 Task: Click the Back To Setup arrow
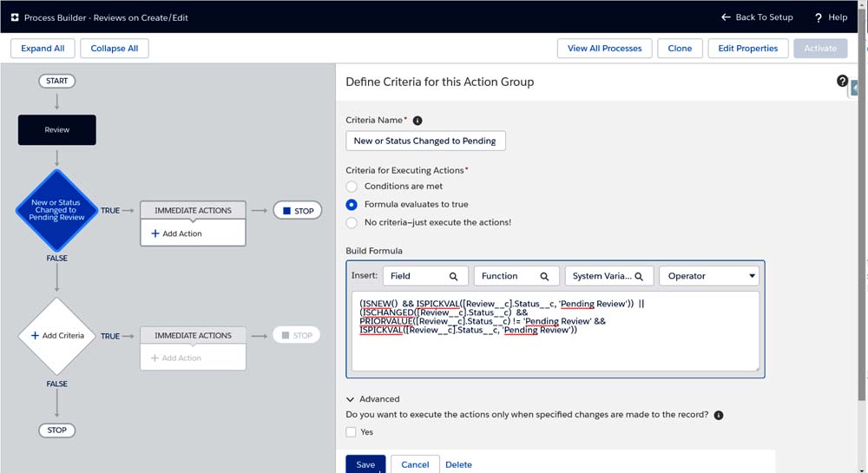[x=727, y=17]
